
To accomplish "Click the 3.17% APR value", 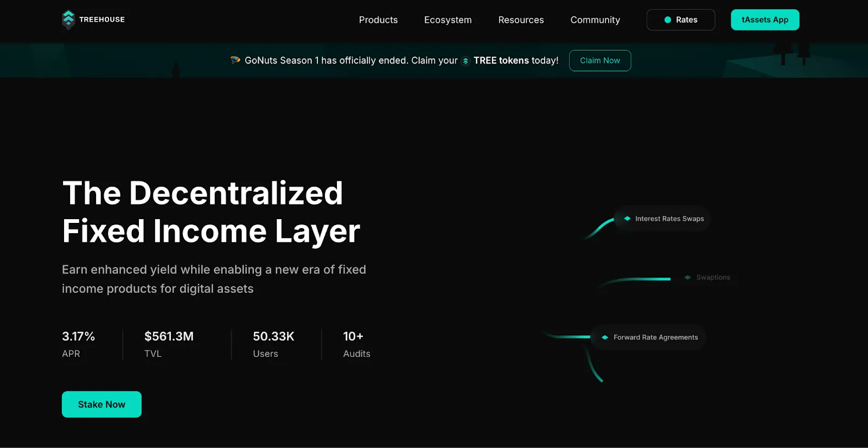I will [x=79, y=336].
